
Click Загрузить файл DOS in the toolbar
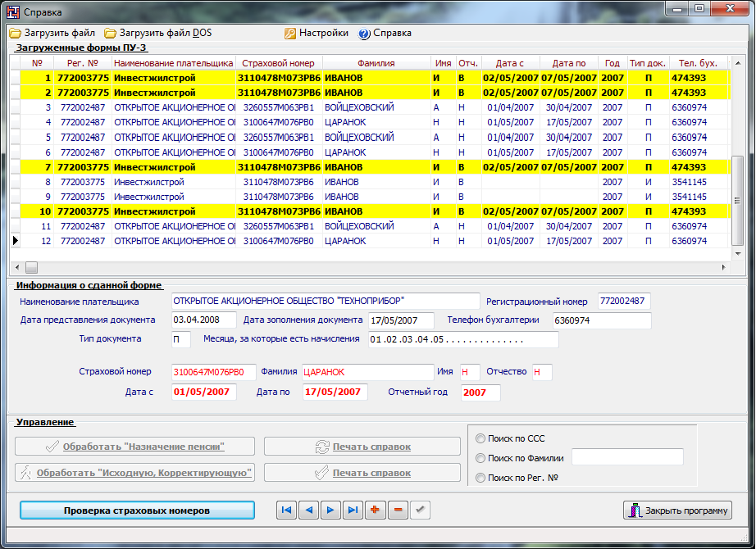(158, 34)
